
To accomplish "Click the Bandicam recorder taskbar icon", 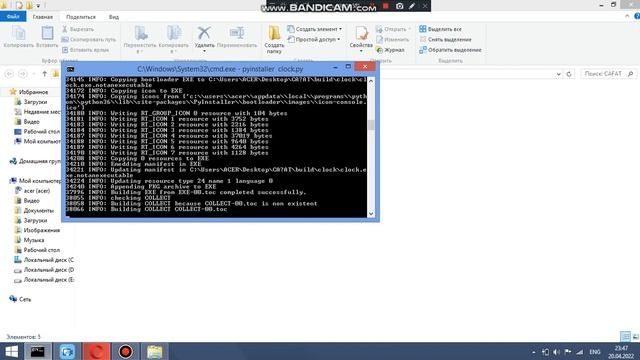I will (125, 351).
